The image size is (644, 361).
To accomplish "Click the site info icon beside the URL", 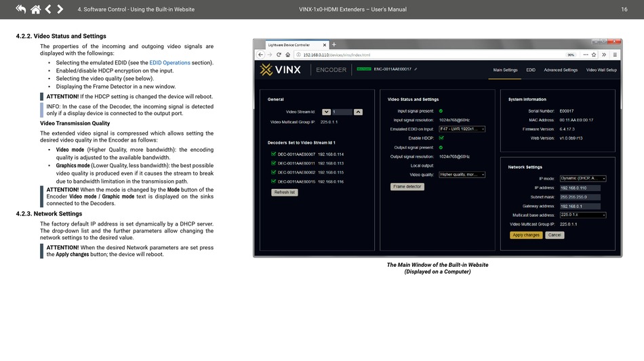I will coord(298,55).
